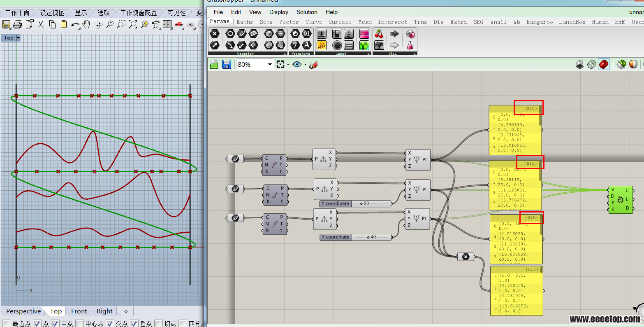Click the Rhino print icon
Image resolution: width=644 pixels, height=327 pixels.
point(17,25)
